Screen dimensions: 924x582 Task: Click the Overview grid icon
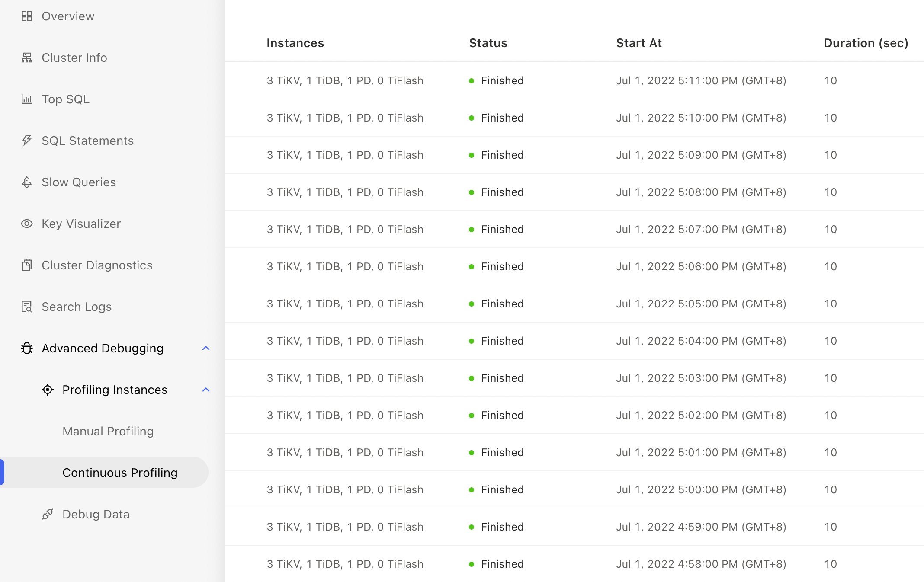click(x=27, y=16)
